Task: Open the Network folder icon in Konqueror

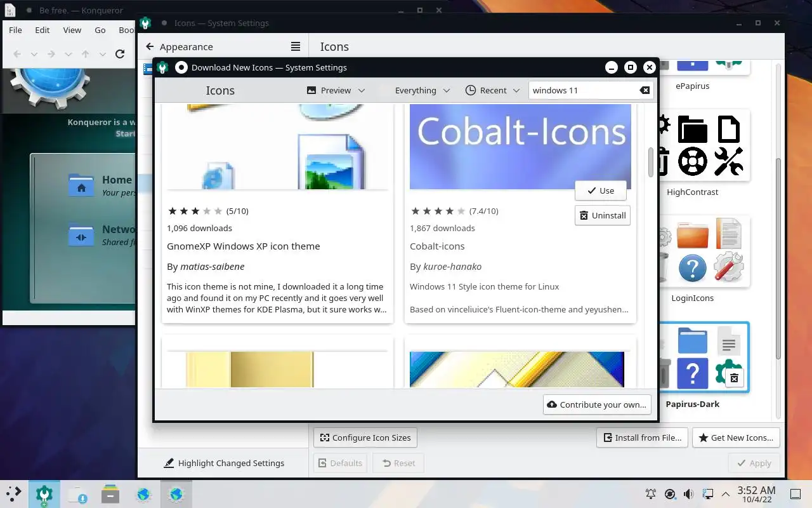Action: (x=81, y=234)
